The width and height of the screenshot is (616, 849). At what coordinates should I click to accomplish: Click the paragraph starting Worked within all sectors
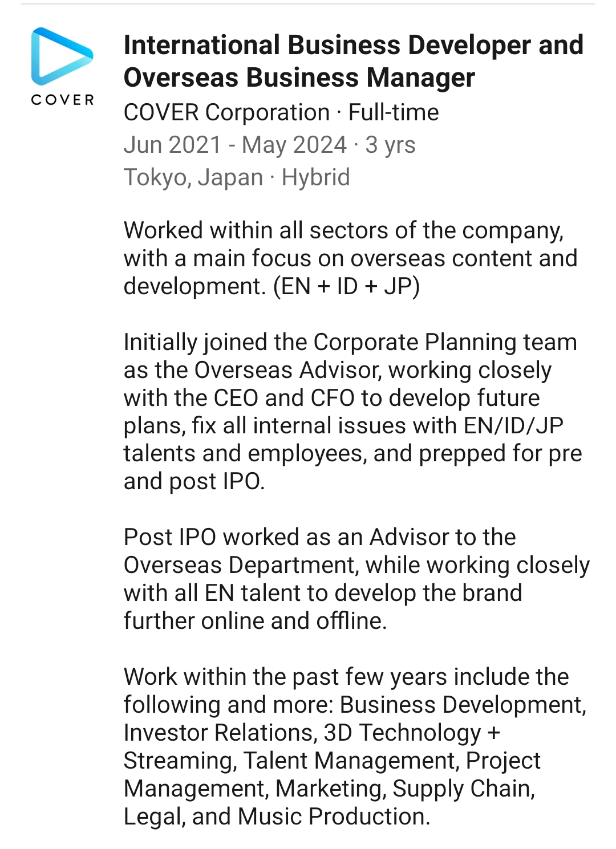tap(350, 258)
